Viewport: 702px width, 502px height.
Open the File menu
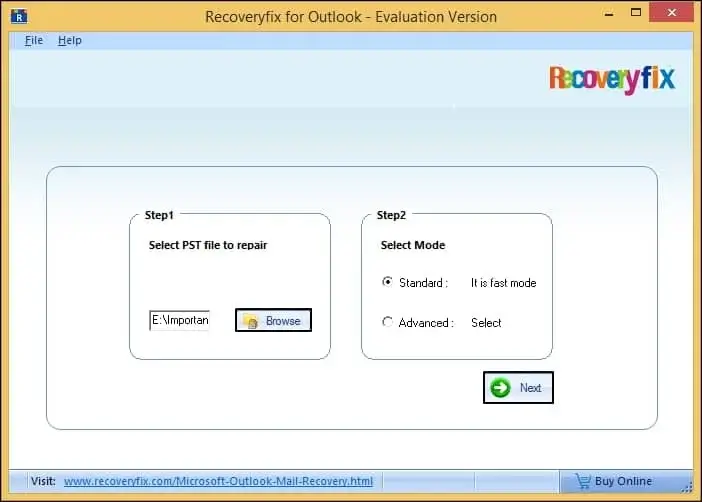pyautogui.click(x=34, y=40)
